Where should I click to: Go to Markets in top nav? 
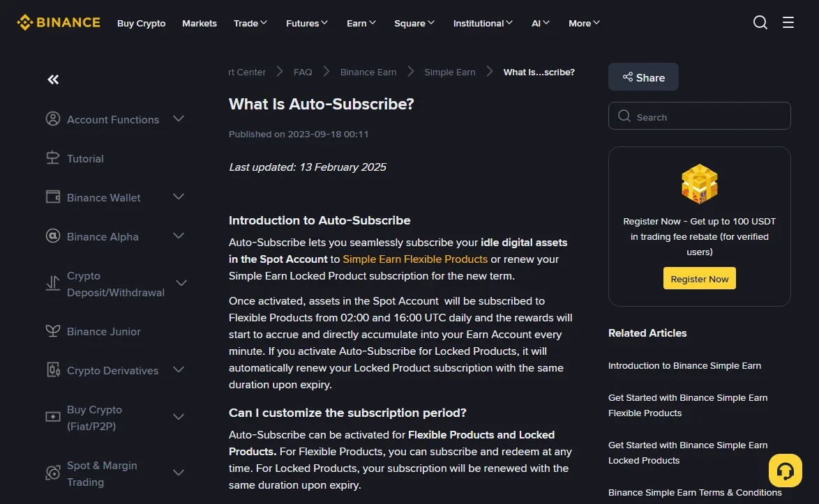pos(200,23)
